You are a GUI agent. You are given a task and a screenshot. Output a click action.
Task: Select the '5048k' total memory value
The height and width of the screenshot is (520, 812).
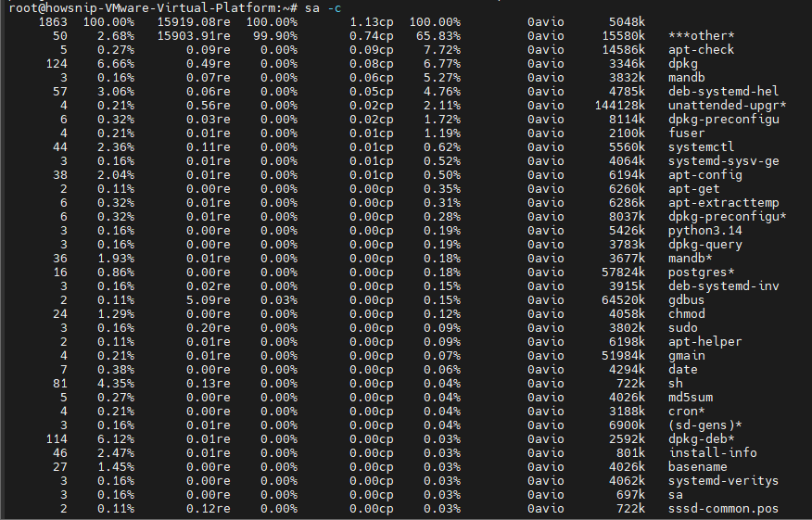point(628,21)
